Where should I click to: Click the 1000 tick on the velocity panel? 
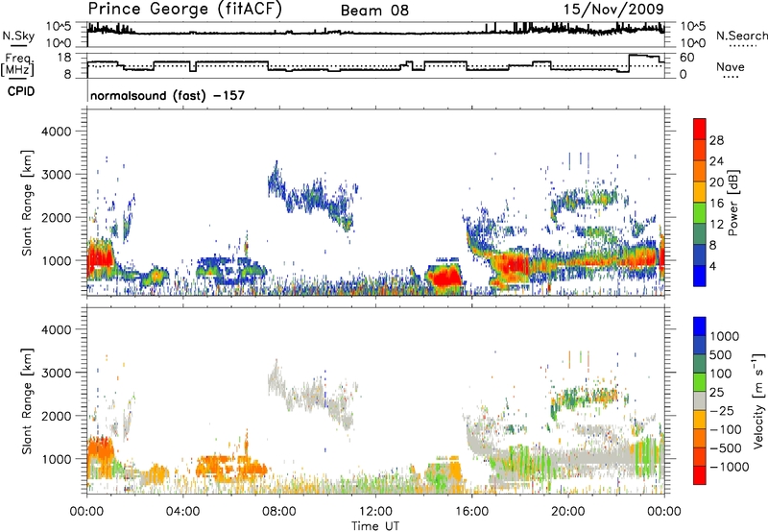point(57,459)
